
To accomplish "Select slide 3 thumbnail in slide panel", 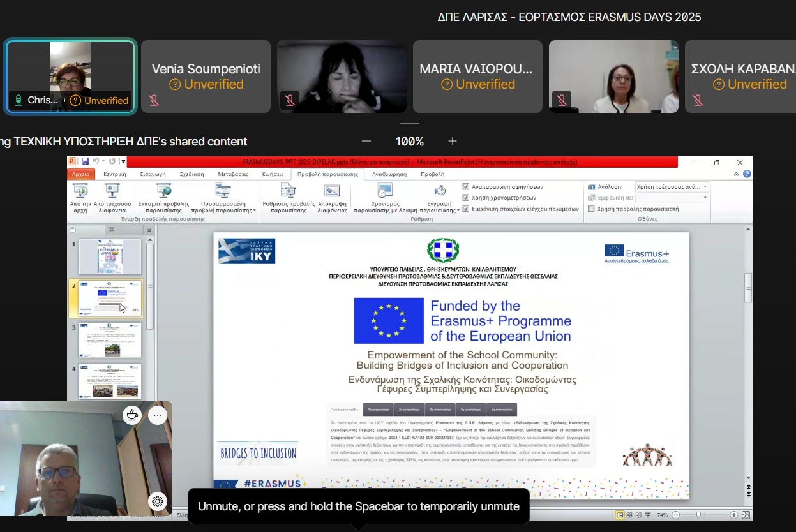I will click(110, 339).
